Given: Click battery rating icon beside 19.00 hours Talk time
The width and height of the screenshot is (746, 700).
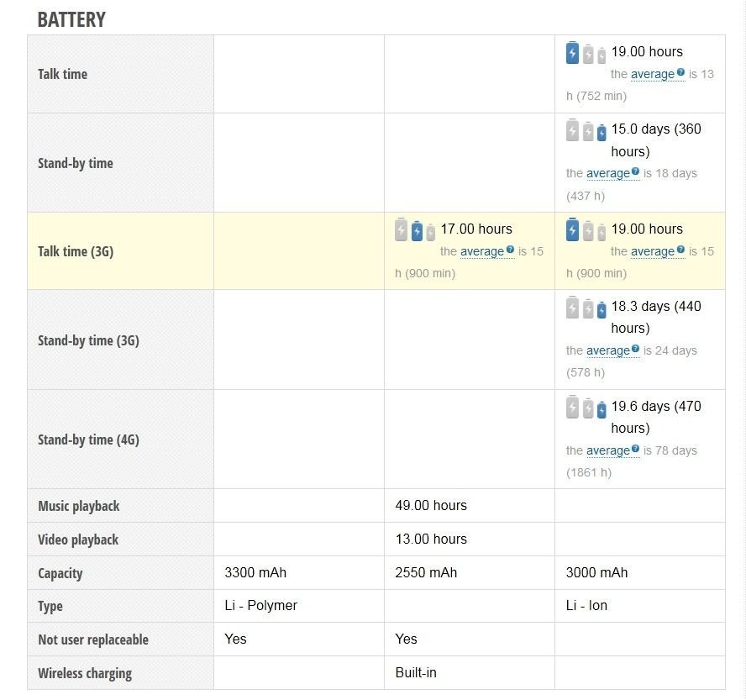Looking at the screenshot, I should [586, 53].
